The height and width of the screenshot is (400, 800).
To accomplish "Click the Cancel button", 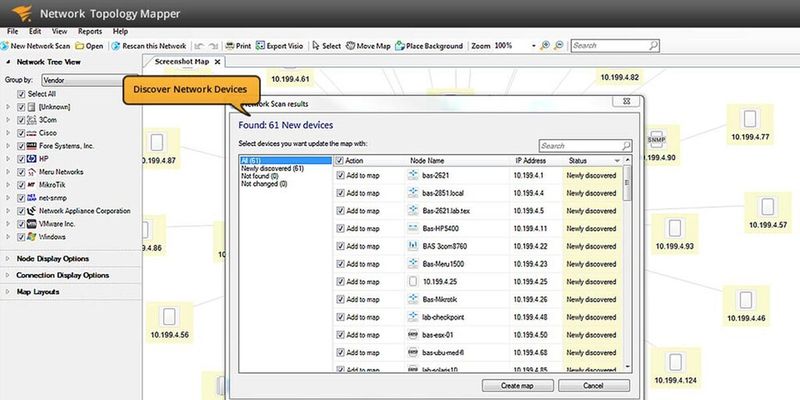I will 593,386.
